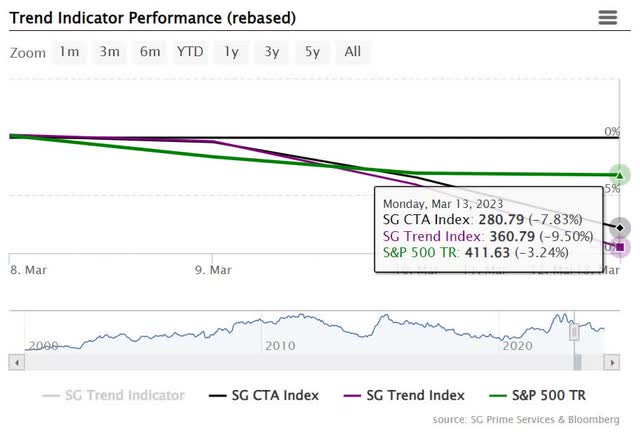Toggle the S&P 500 TR series
Screen dimensions: 640x435
pyautogui.click(x=550, y=395)
